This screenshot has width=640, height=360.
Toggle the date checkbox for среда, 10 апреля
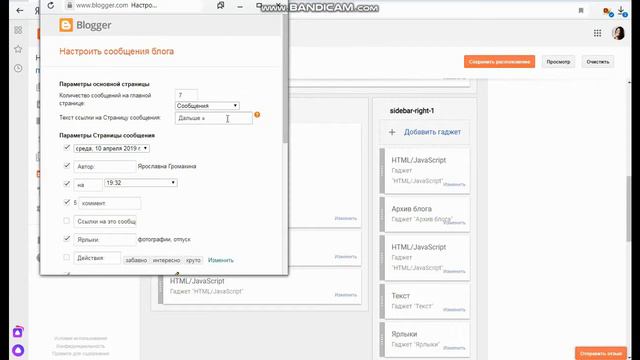(67, 148)
